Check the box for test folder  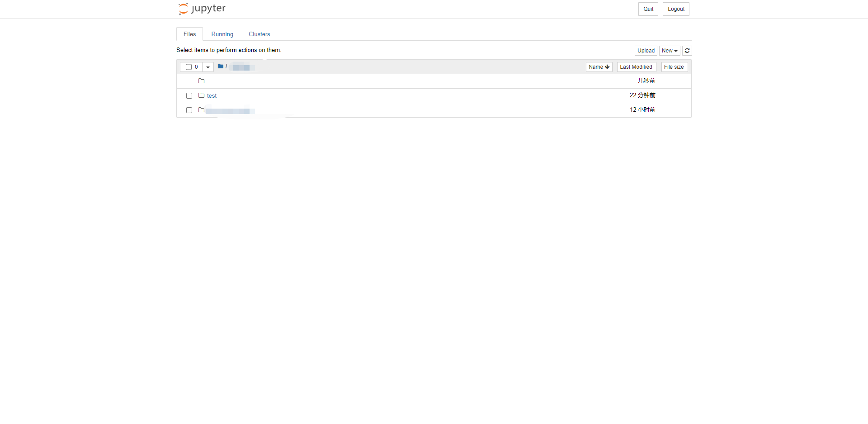click(189, 96)
